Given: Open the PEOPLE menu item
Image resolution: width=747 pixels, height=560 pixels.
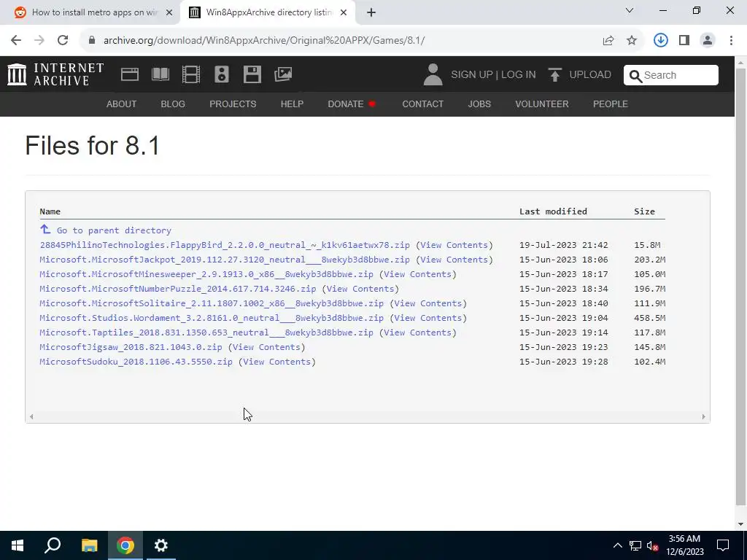Looking at the screenshot, I should [x=611, y=104].
